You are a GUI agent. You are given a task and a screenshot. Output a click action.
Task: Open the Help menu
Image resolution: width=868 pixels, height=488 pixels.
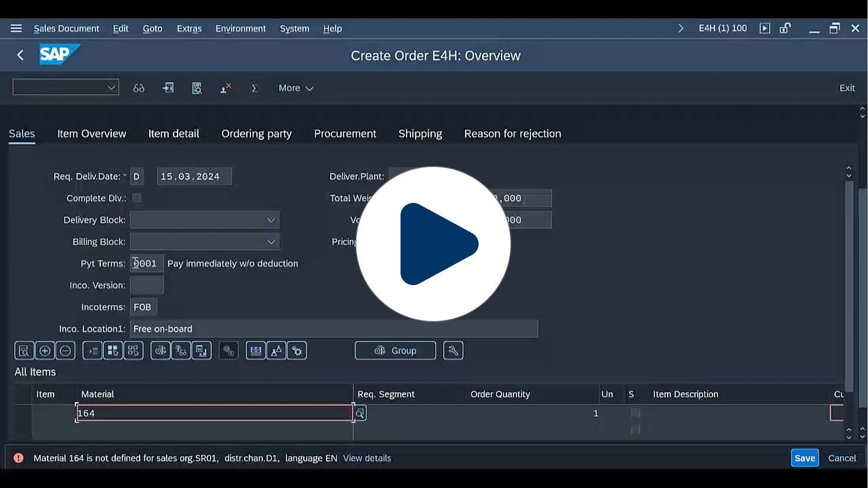pos(332,28)
